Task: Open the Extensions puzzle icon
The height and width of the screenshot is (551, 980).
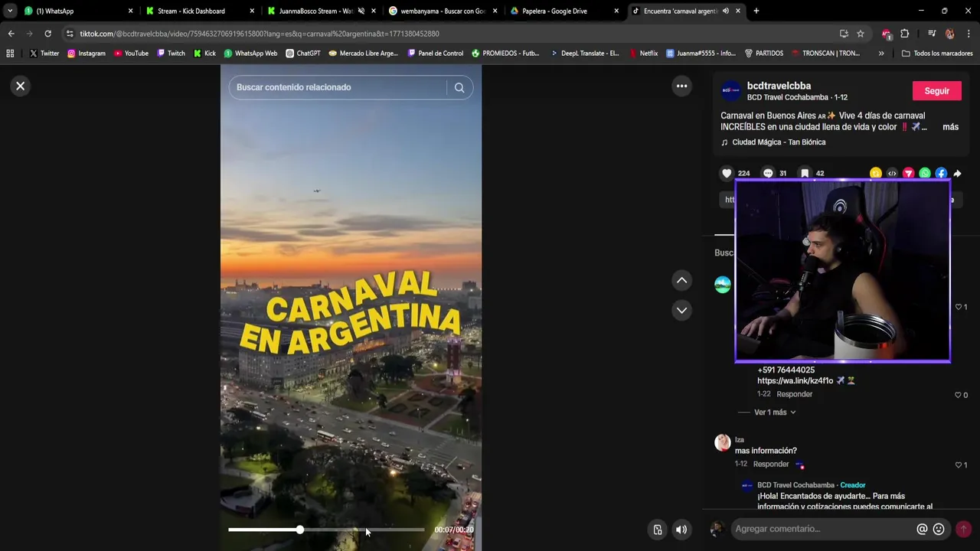Action: tap(905, 34)
